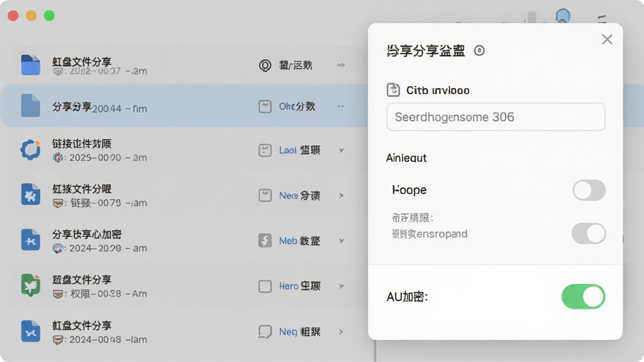Image resolution: width=644 pixels, height=362 pixels.
Task: Toggle the ensropand switch
Action: click(589, 234)
